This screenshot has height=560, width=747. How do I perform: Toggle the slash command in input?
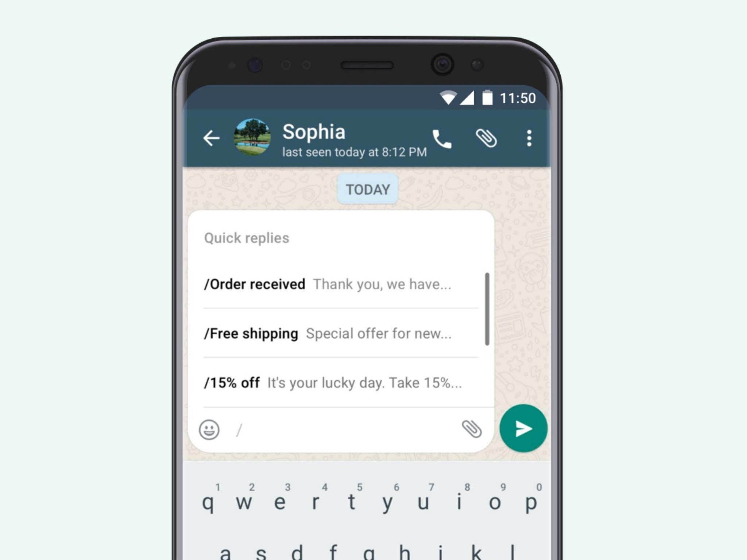click(x=237, y=429)
